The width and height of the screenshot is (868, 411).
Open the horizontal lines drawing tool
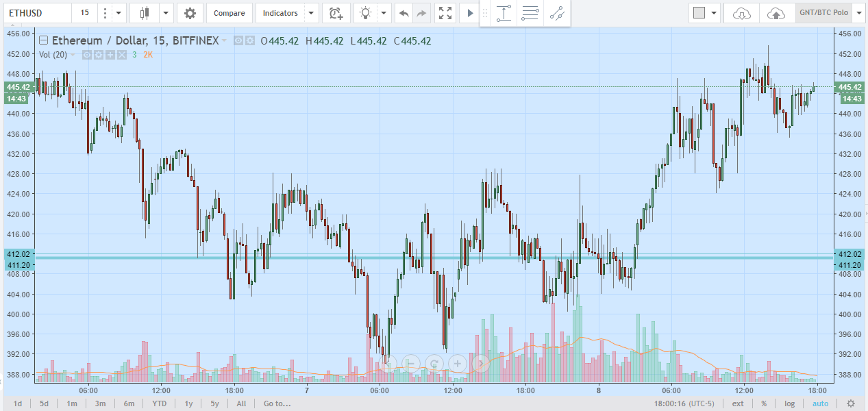pos(530,13)
